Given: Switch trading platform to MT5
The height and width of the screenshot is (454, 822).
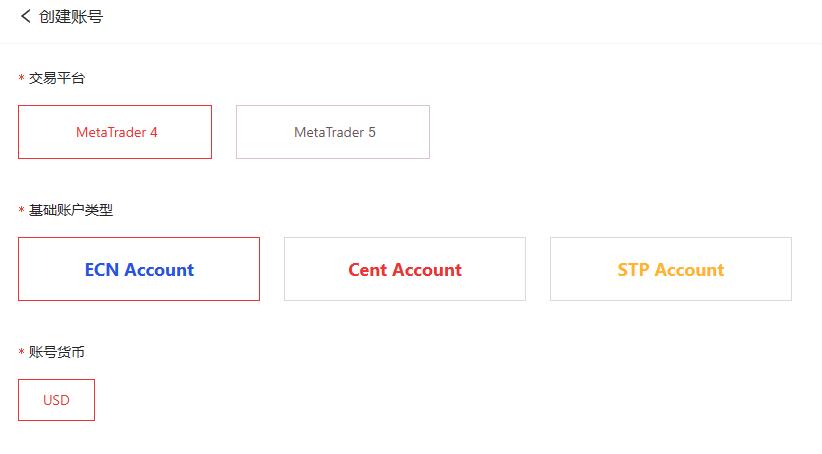Looking at the screenshot, I should coord(333,132).
